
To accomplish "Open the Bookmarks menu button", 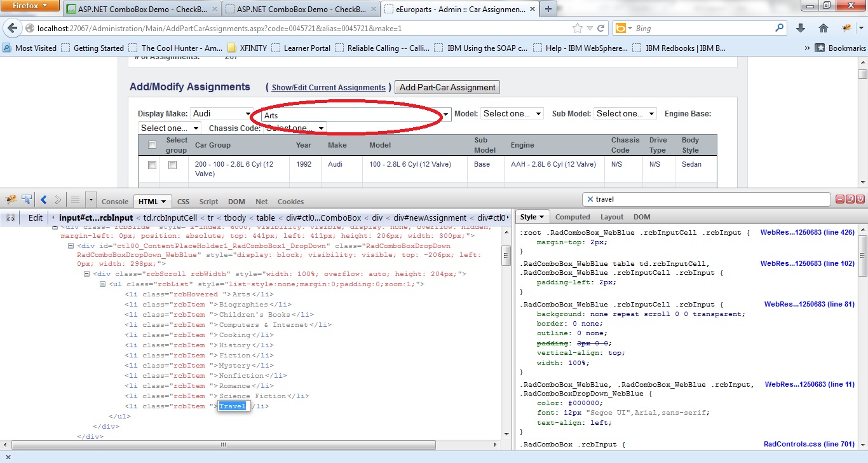I will (840, 48).
